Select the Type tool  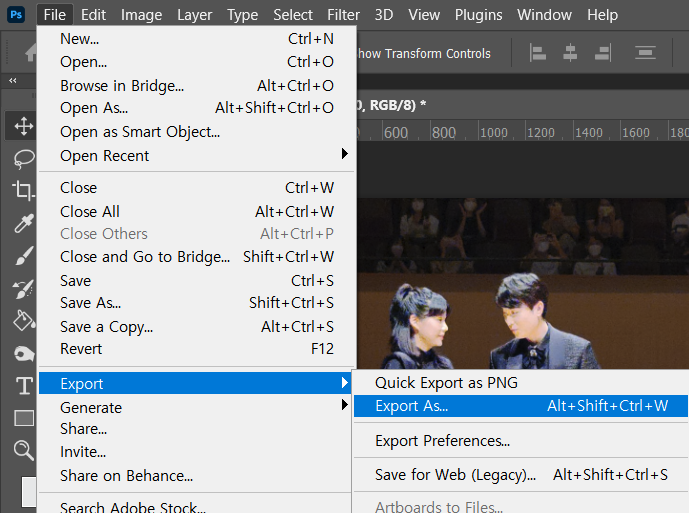24,386
